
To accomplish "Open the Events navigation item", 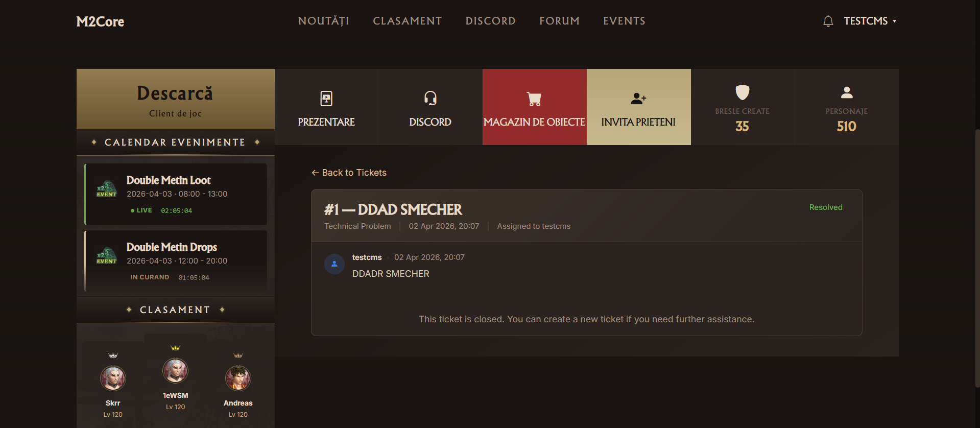I will [x=624, y=21].
